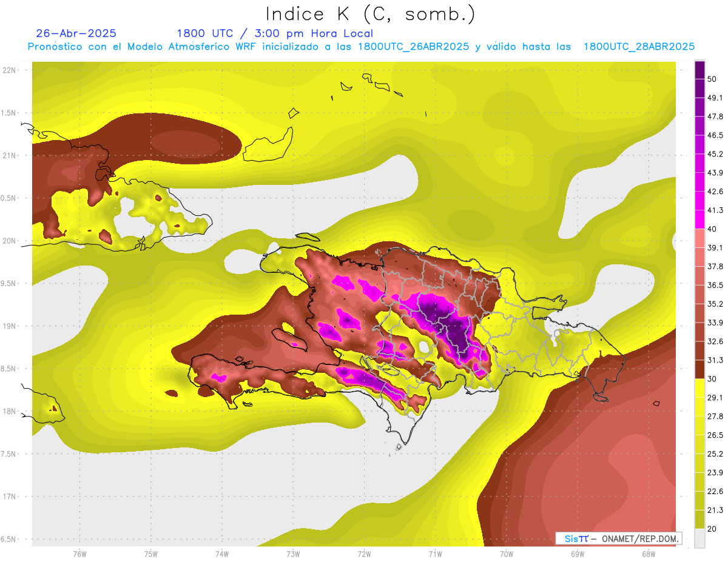Click the "20" color bar label
This screenshot has height=562, width=728.
click(712, 529)
